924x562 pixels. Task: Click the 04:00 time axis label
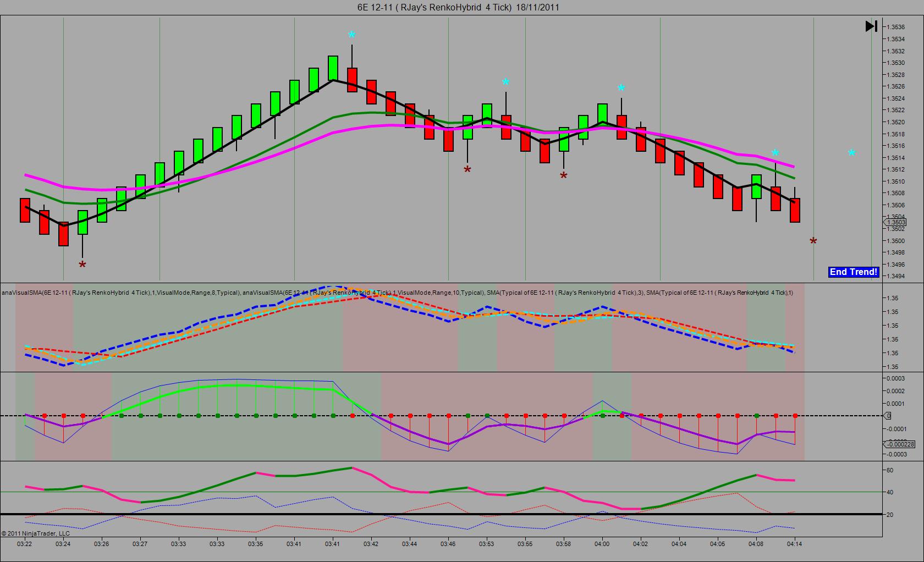point(602,544)
